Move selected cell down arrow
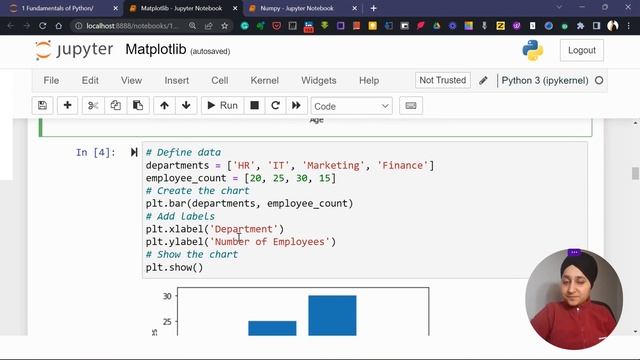 (x=186, y=106)
